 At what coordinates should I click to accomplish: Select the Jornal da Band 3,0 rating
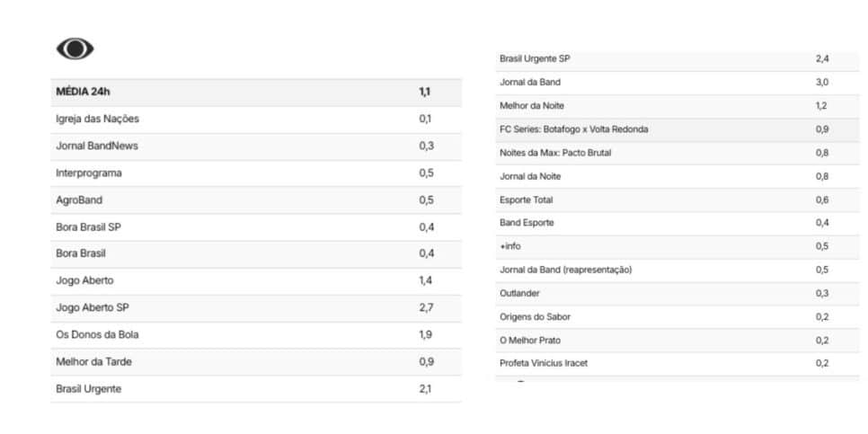pos(822,83)
